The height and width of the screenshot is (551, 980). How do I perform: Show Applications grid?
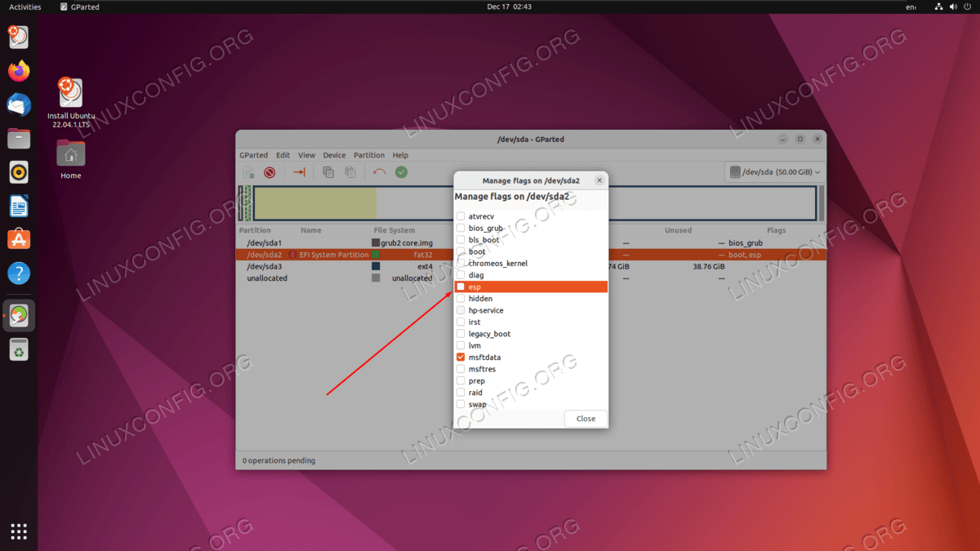coord(19,531)
